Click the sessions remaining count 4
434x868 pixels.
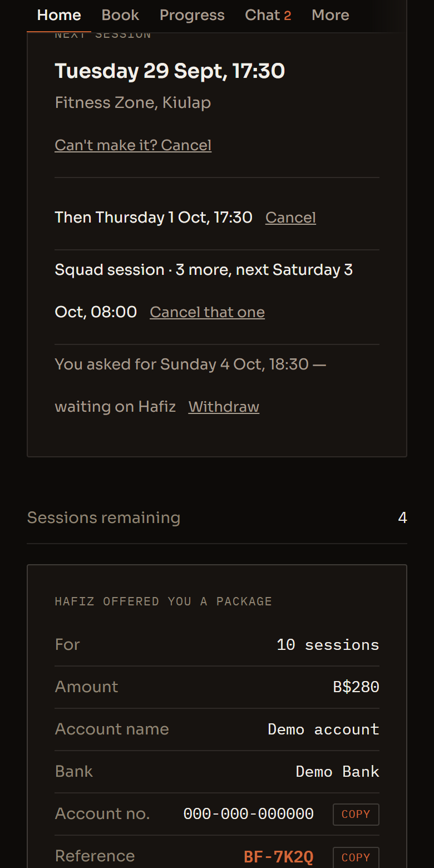click(x=403, y=518)
